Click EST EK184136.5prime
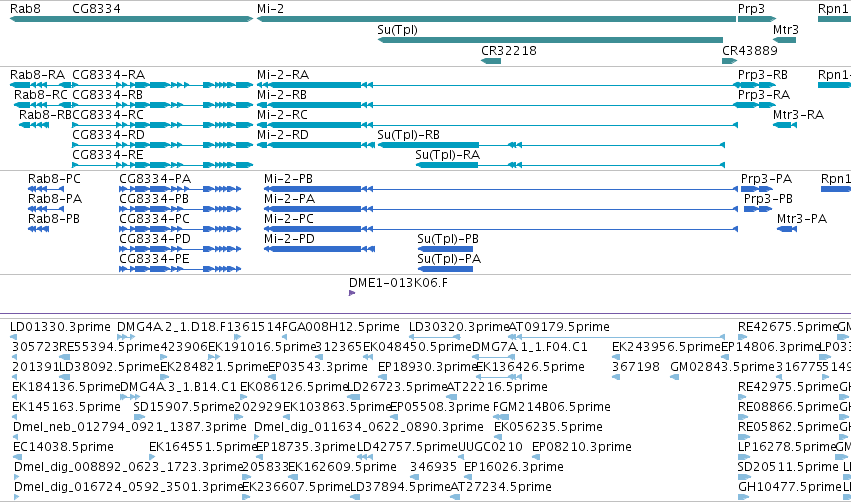Image resolution: width=851 pixels, height=502 pixels. pyautogui.click(x=17, y=397)
